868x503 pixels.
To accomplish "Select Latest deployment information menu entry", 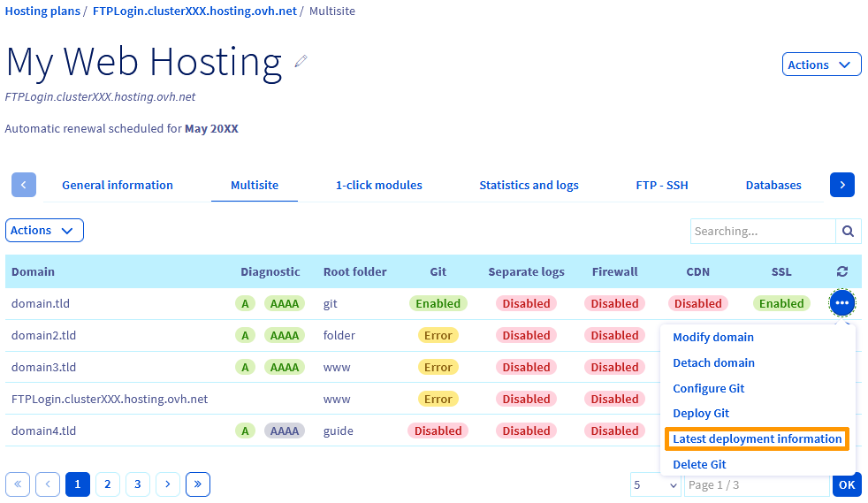I will pyautogui.click(x=757, y=439).
